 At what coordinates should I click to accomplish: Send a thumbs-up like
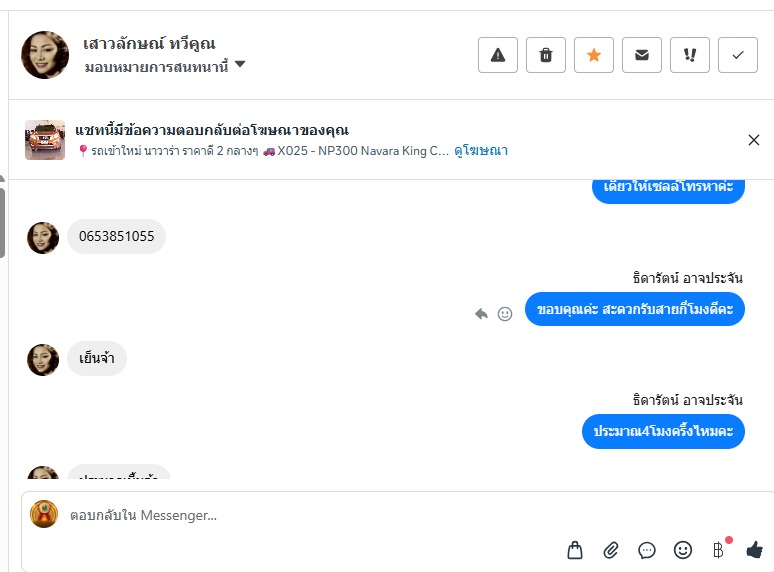754,549
